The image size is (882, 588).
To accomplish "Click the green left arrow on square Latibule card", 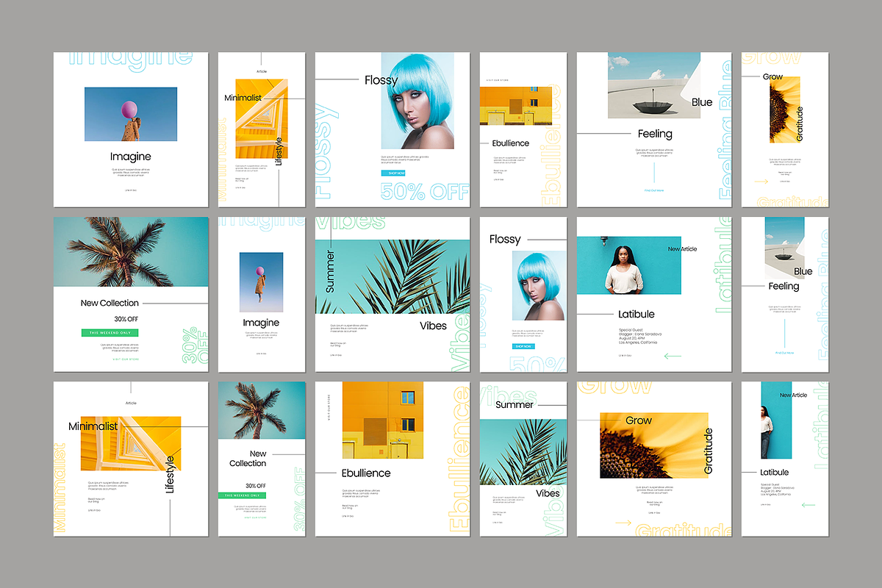I will pos(673,356).
